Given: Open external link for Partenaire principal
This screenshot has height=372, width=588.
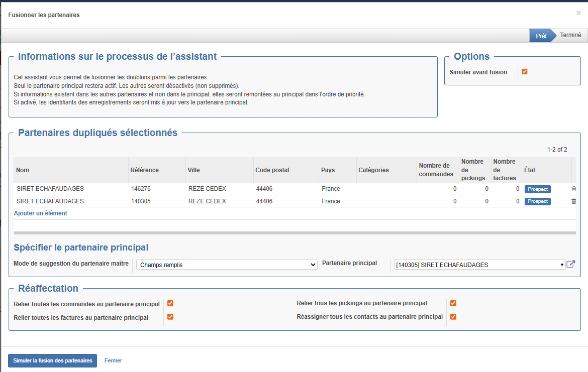Looking at the screenshot, I should [570, 264].
